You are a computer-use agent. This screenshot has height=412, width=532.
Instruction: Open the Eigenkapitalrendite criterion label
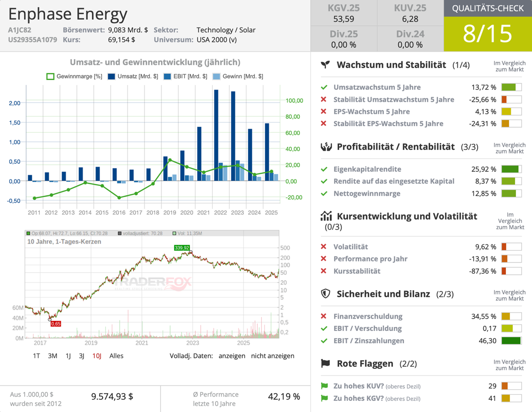tap(367, 169)
